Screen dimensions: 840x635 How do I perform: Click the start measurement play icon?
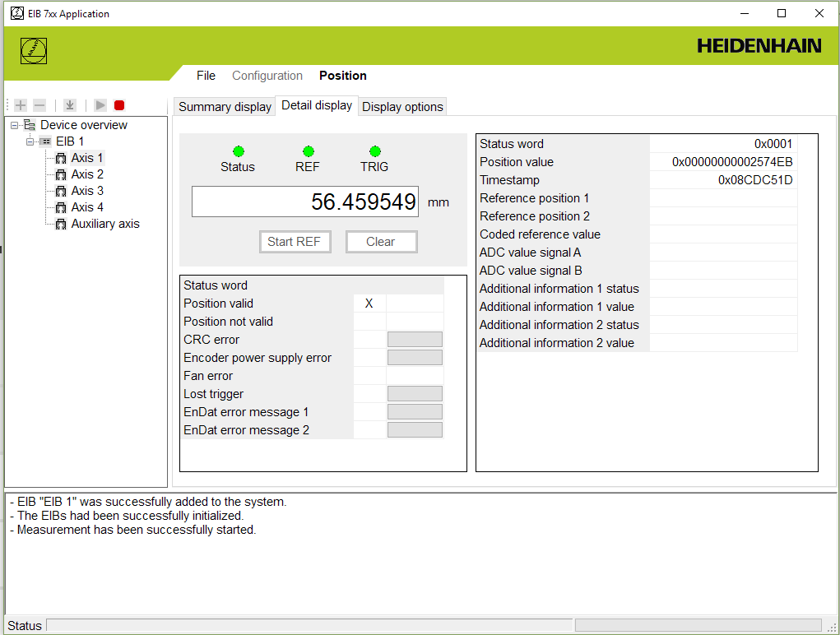click(x=100, y=105)
